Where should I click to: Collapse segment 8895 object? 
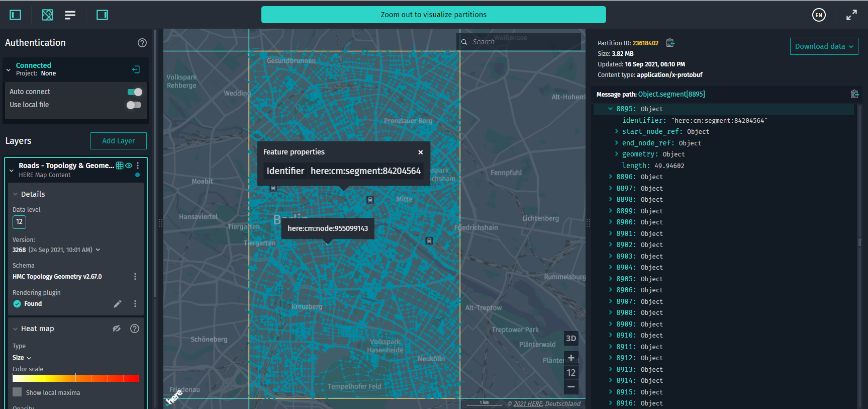pos(611,109)
